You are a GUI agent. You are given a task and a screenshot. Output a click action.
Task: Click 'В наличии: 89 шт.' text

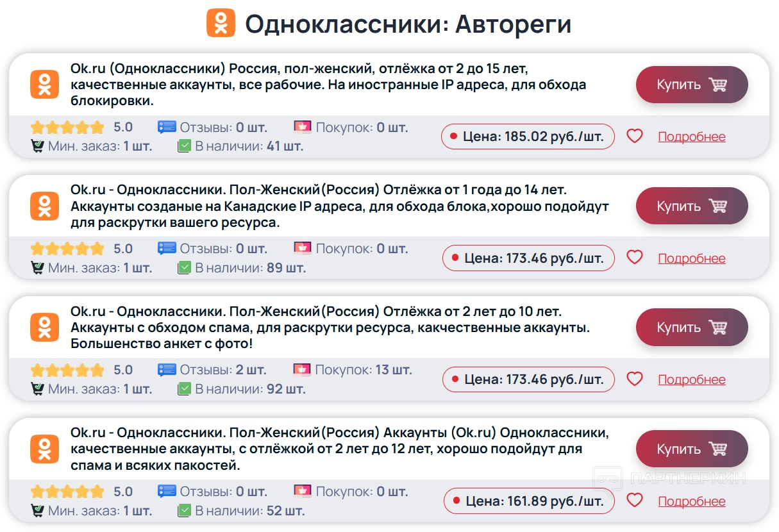coord(251,267)
